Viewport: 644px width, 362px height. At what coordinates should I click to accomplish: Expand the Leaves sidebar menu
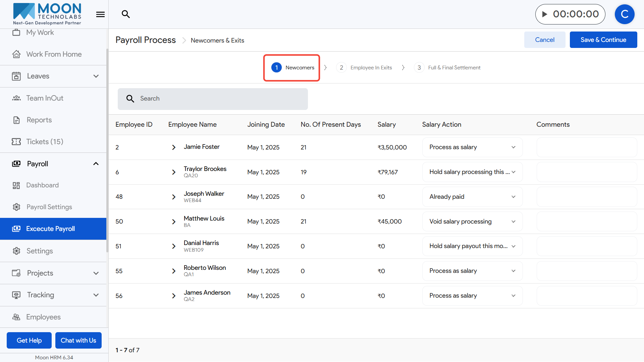click(96, 76)
